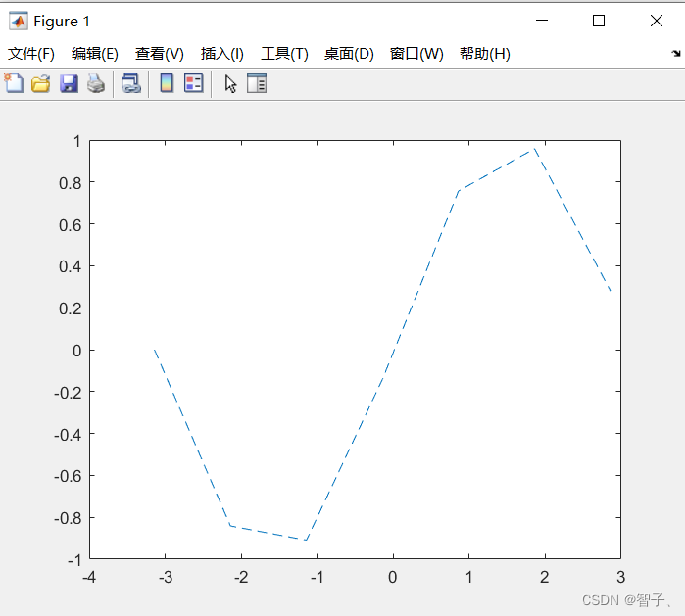Click the y-axis label -0.2
The image size is (685, 616).
coord(68,393)
